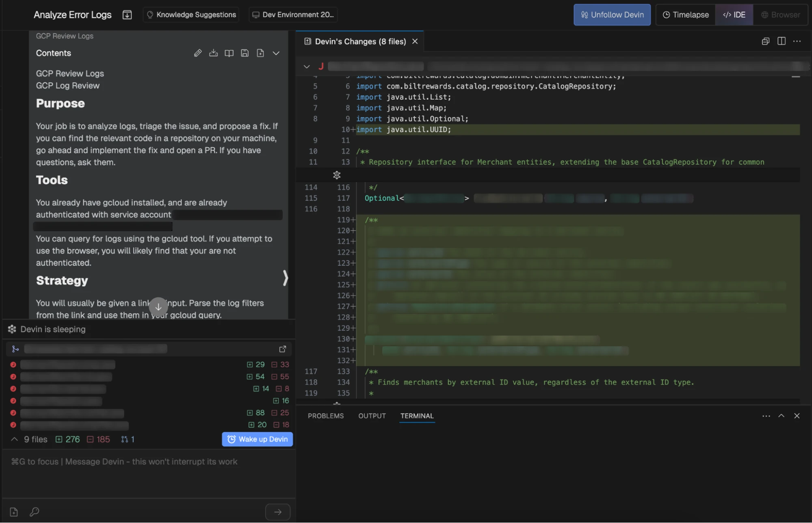Click the pencil edit icon beside Contents
The image size is (812, 523).
198,53
